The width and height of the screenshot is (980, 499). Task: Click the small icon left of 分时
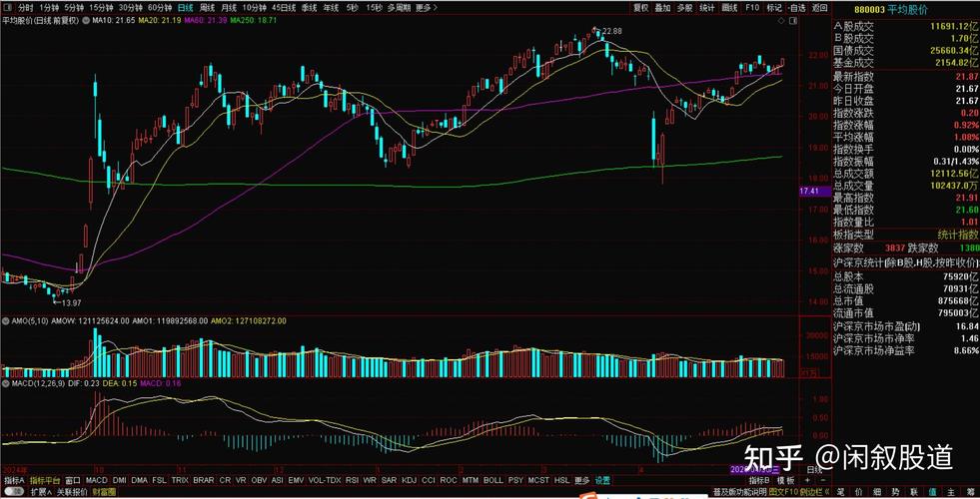pyautogui.click(x=7, y=7)
